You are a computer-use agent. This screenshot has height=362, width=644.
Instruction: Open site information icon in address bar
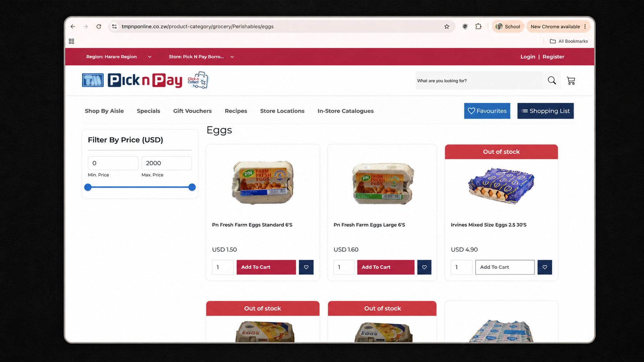tap(114, 27)
